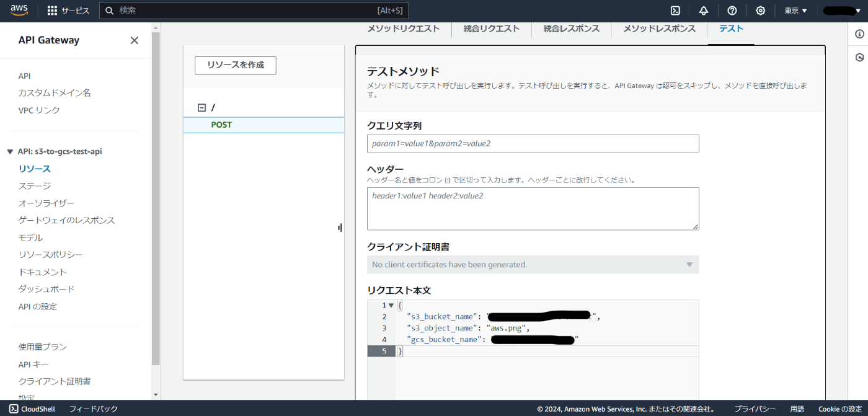Click the リソースを作成 button
The image size is (868, 416).
click(x=236, y=65)
